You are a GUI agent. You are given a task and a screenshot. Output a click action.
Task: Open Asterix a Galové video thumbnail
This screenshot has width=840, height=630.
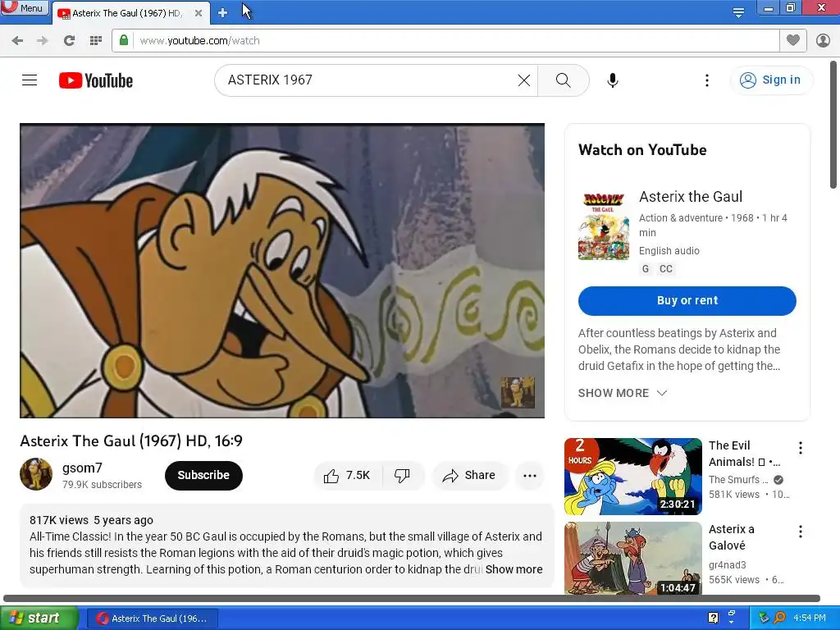click(632, 558)
